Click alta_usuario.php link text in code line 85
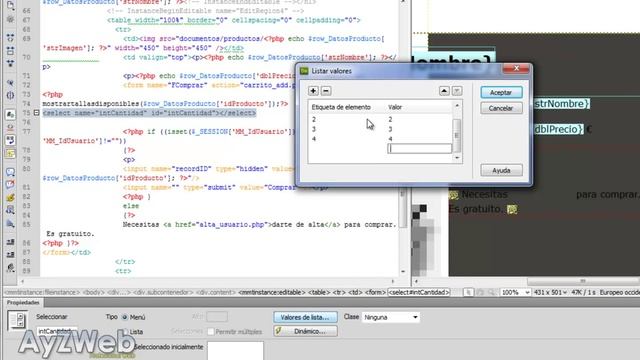 (232, 224)
